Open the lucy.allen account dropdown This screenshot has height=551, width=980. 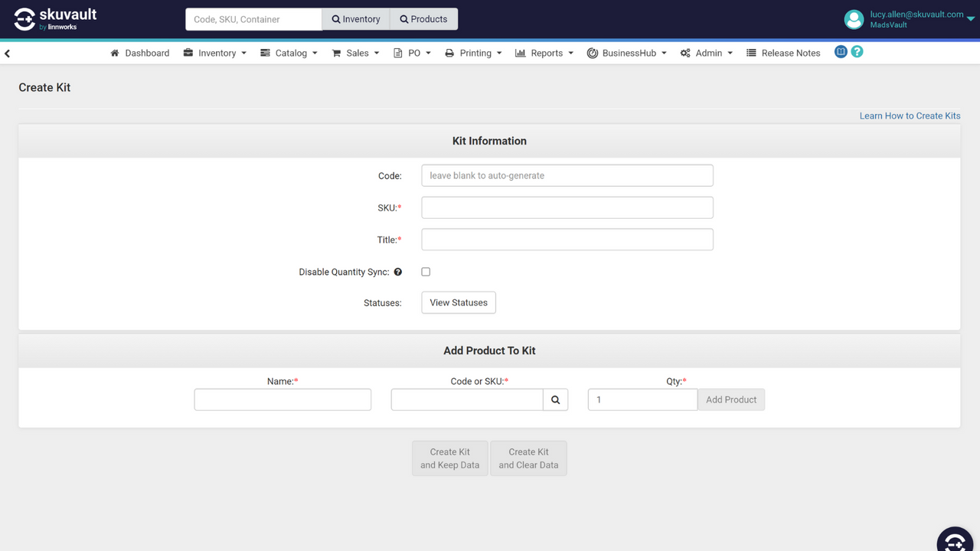pyautogui.click(x=915, y=19)
